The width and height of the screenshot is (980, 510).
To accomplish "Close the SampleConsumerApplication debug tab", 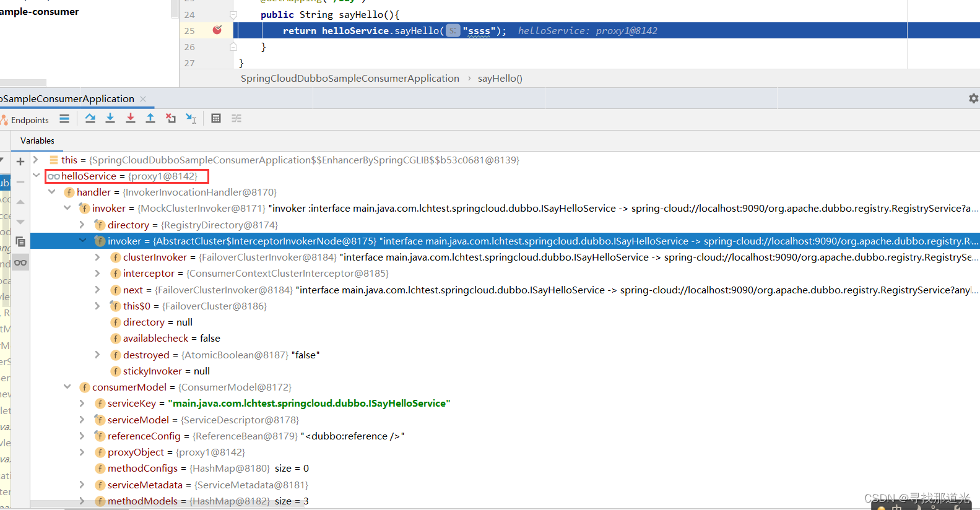I will [x=143, y=99].
